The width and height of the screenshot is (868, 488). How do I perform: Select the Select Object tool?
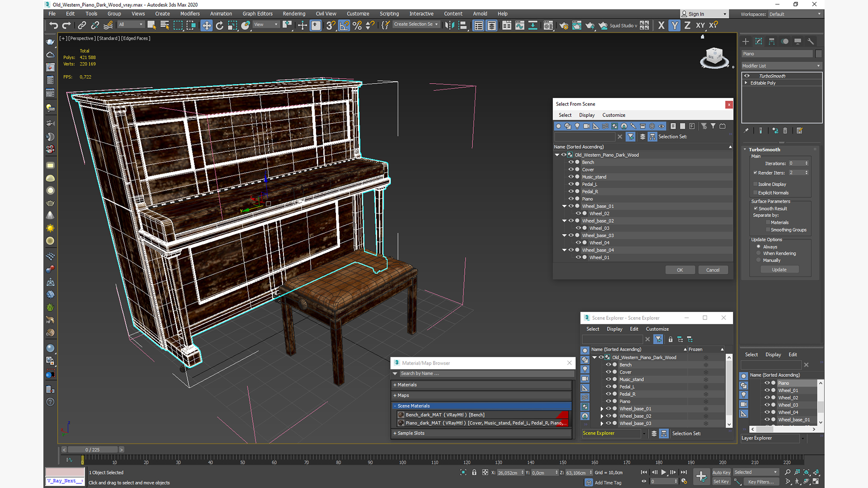tap(151, 25)
